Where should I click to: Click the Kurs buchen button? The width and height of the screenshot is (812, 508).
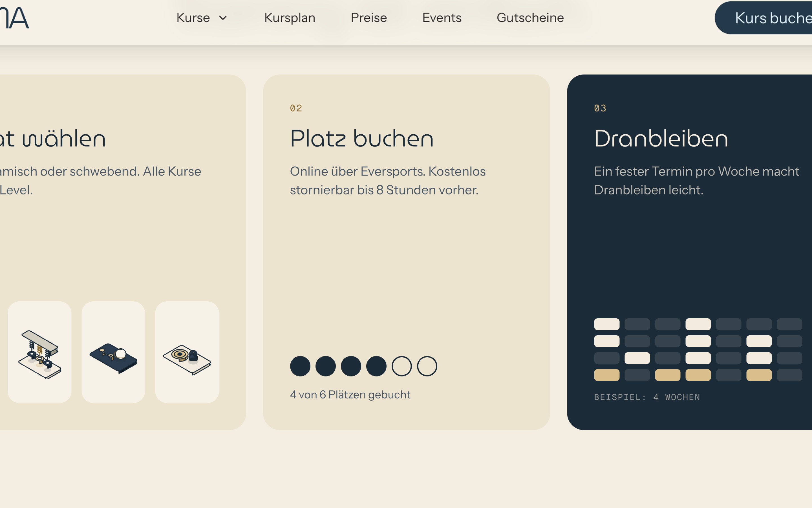pos(763,18)
